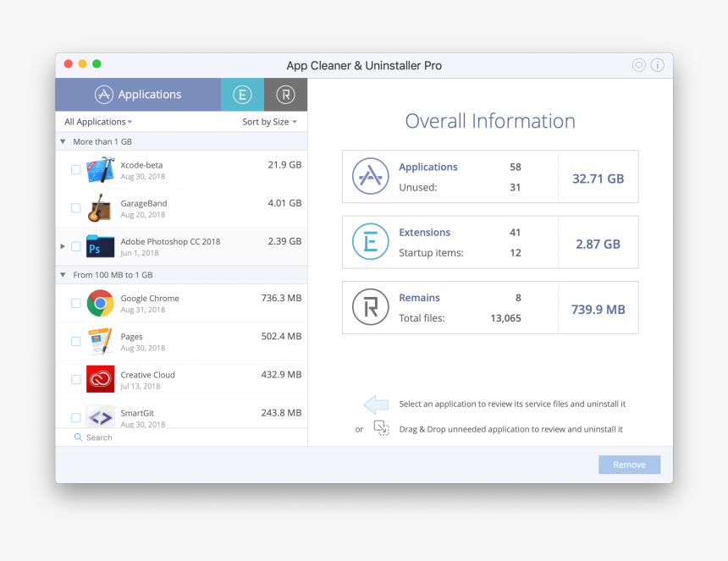Click the 2.39 GB size value
This screenshot has width=728, height=561.
(284, 241)
